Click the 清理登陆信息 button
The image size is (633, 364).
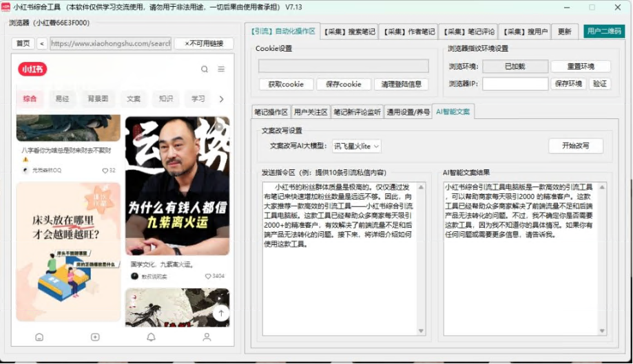click(402, 84)
